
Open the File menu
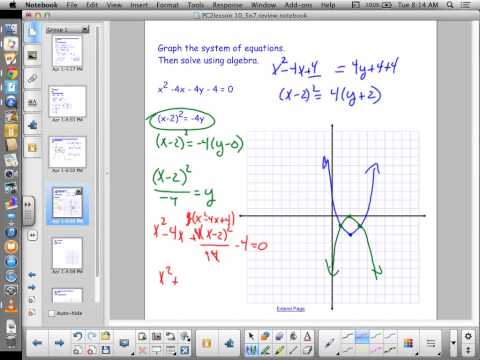click(72, 5)
